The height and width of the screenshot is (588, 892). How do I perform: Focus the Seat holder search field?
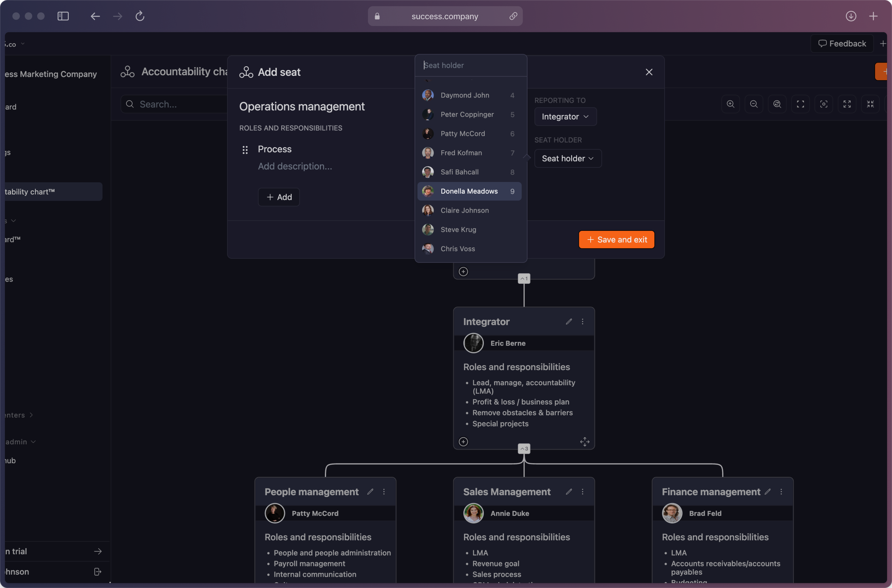(x=470, y=65)
